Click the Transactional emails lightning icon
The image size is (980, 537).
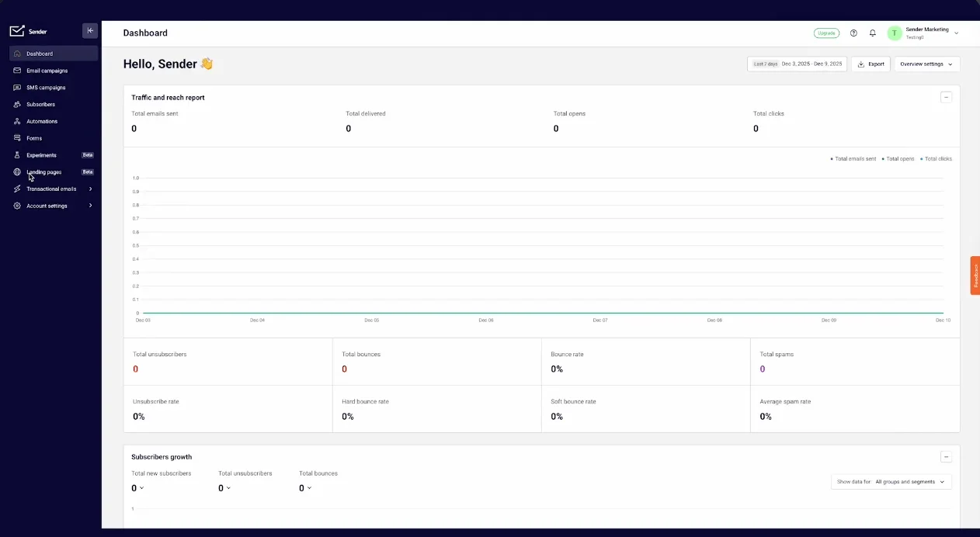(17, 189)
